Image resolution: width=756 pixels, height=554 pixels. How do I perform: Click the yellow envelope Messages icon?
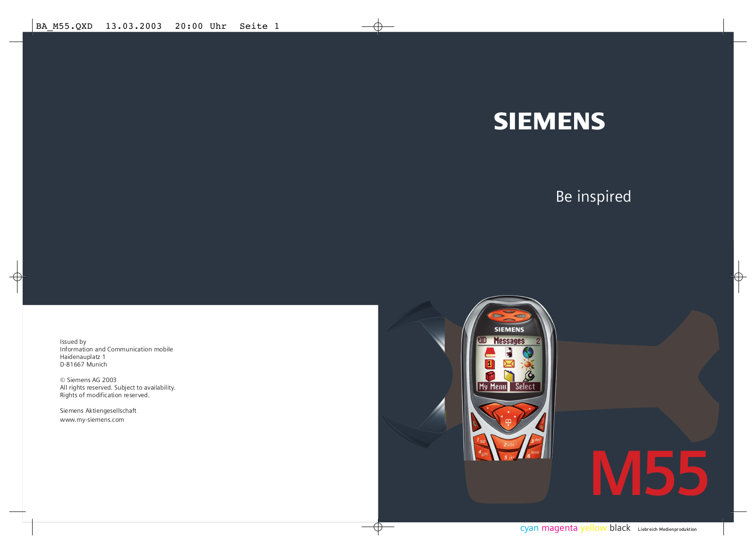(509, 364)
